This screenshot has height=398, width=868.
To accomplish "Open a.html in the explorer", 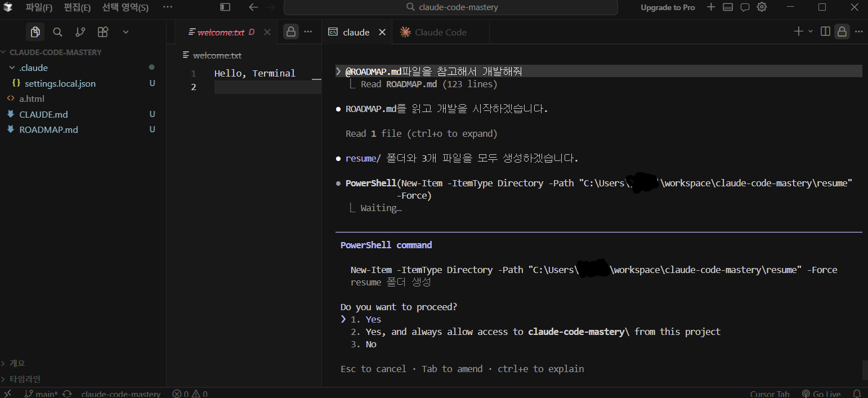I will point(83,99).
